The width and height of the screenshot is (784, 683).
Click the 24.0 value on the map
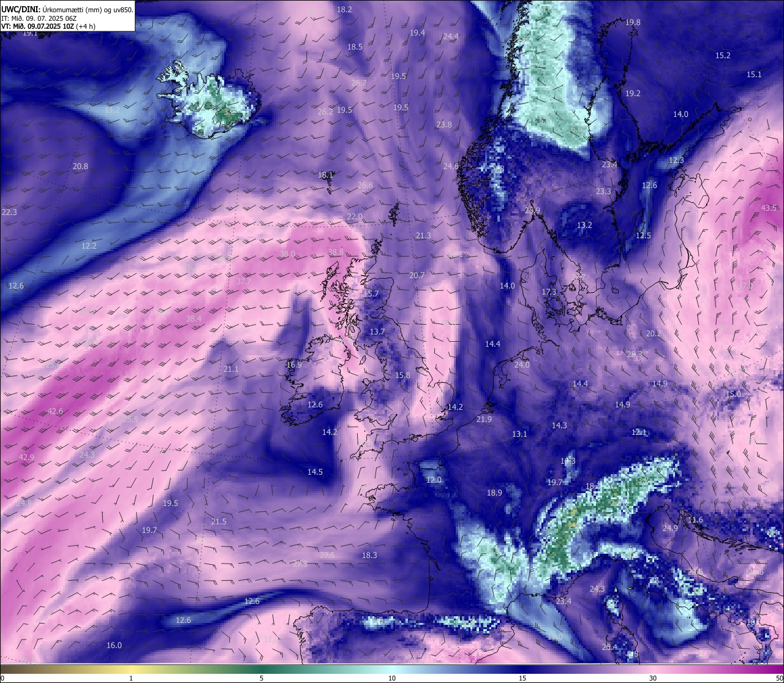(x=522, y=364)
